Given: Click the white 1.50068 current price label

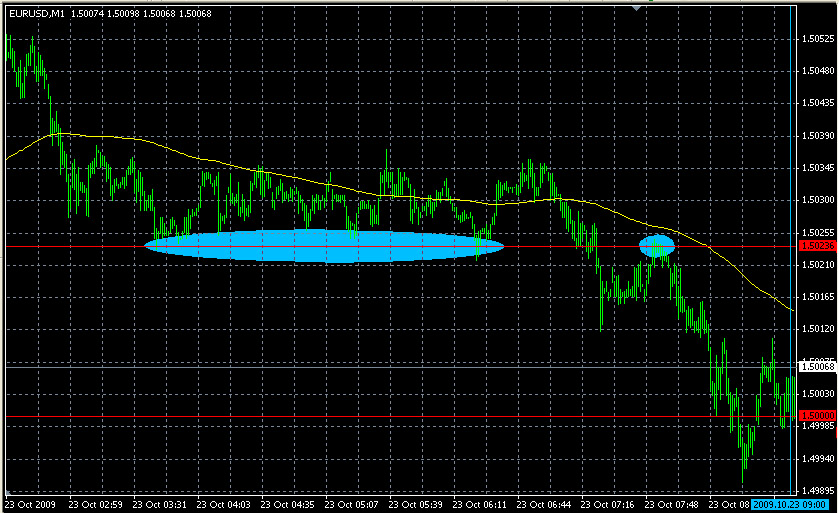Looking at the screenshot, I should (x=817, y=367).
